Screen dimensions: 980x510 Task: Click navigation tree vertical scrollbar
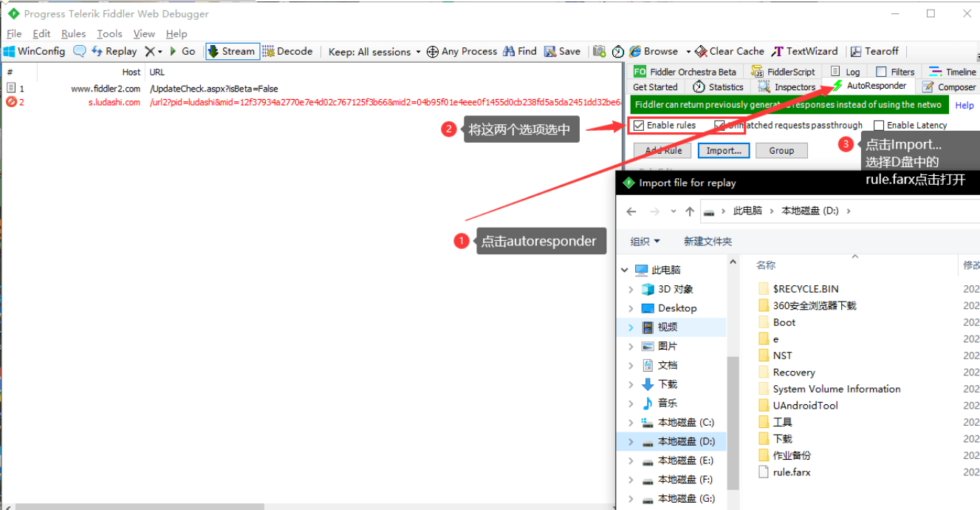click(733, 424)
